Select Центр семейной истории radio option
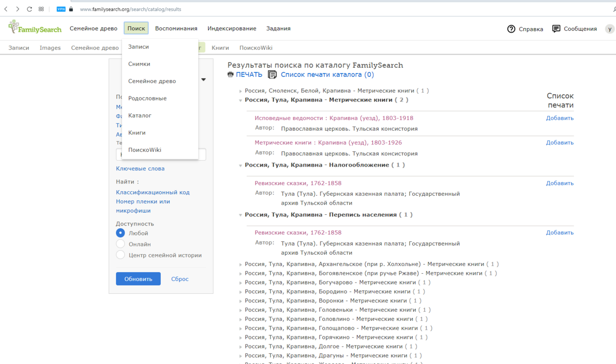Image resolution: width=616 pixels, height=364 pixels. [121, 255]
